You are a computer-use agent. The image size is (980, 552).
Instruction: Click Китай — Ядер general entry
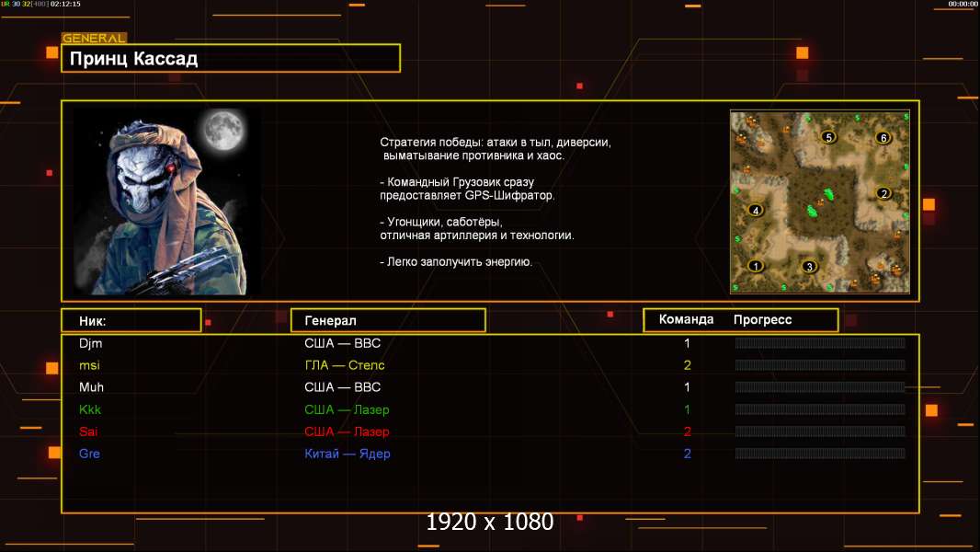[348, 454]
